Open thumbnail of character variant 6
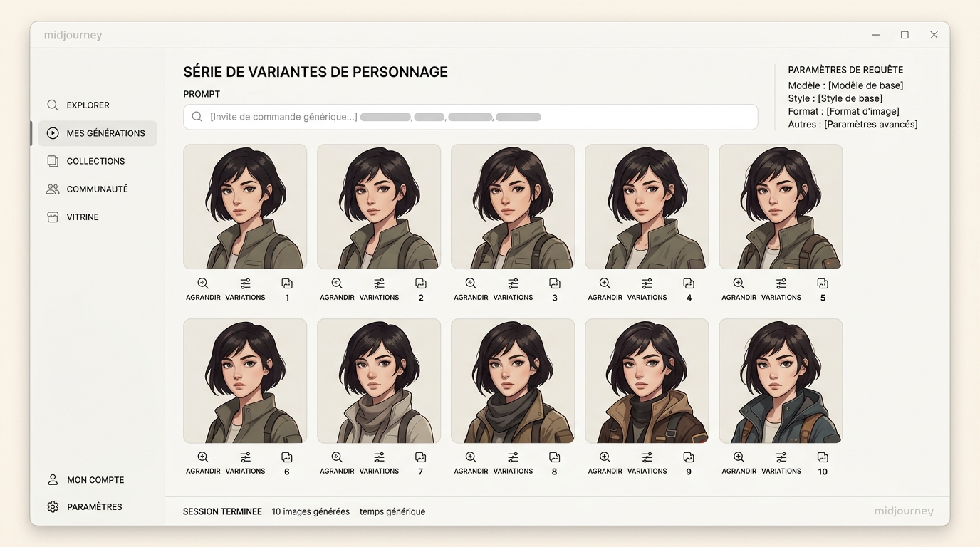 (x=245, y=380)
